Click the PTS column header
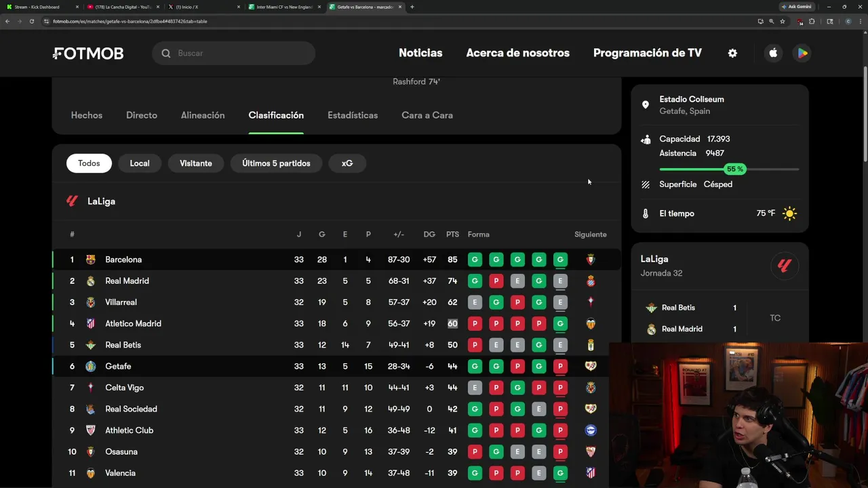868x488 pixels. (452, 235)
